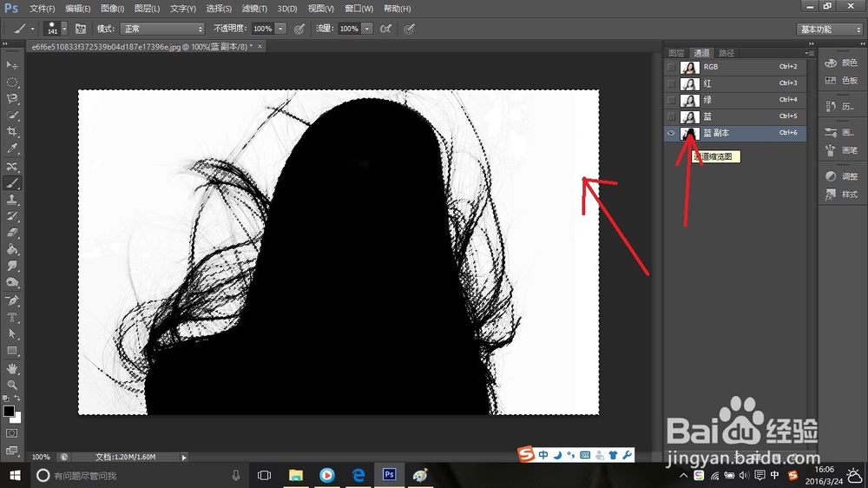Switch to the 路径 tab
Image resolution: width=868 pixels, height=488 pixels.
coord(727,53)
